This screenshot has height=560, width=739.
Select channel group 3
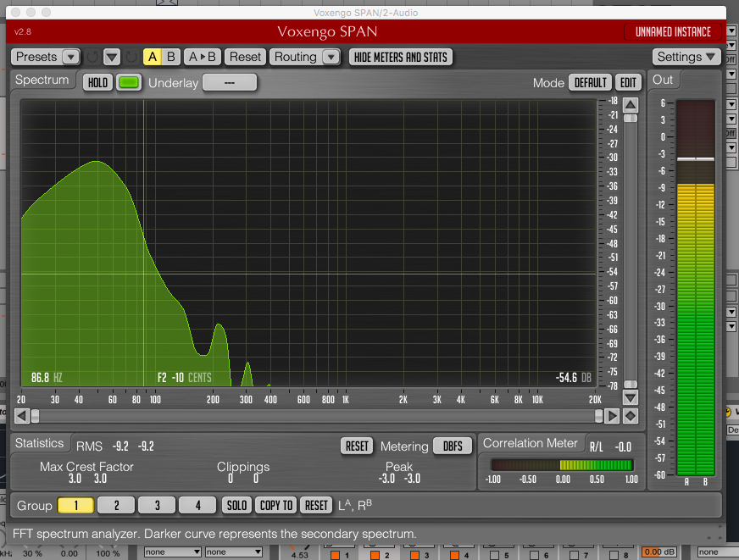(157, 506)
